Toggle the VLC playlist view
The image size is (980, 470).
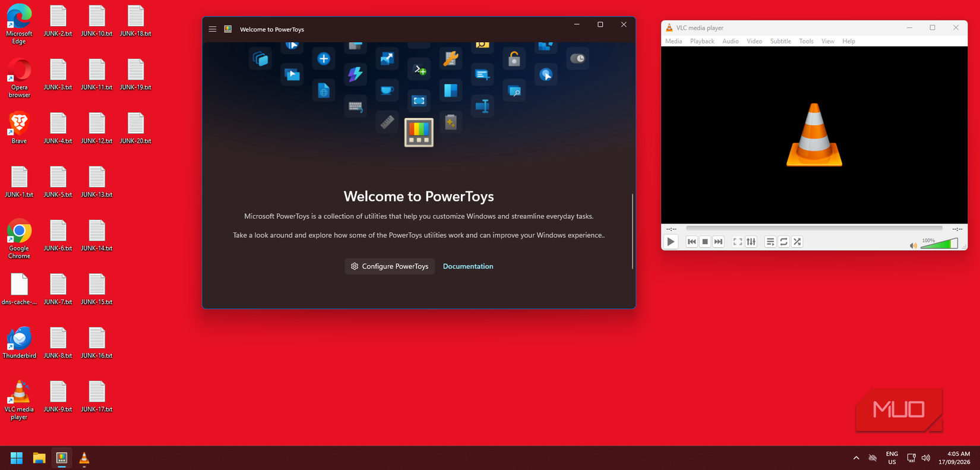770,242
